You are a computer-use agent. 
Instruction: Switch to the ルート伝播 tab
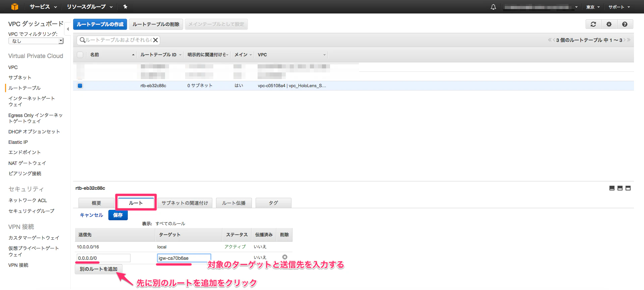234,203
